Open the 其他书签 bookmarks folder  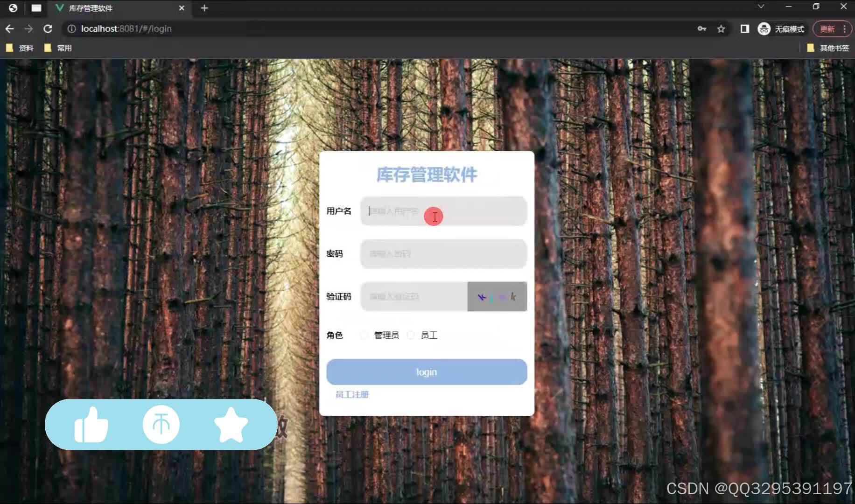828,48
